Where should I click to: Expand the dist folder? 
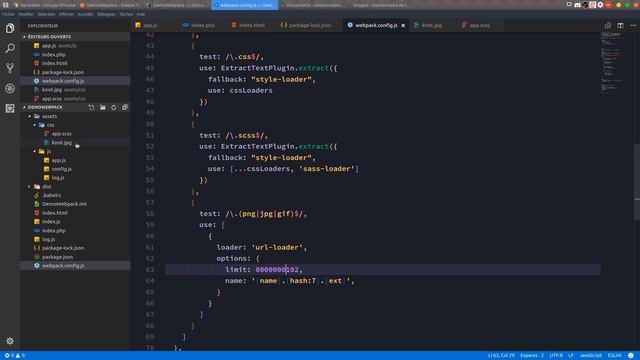pyautogui.click(x=76, y=187)
